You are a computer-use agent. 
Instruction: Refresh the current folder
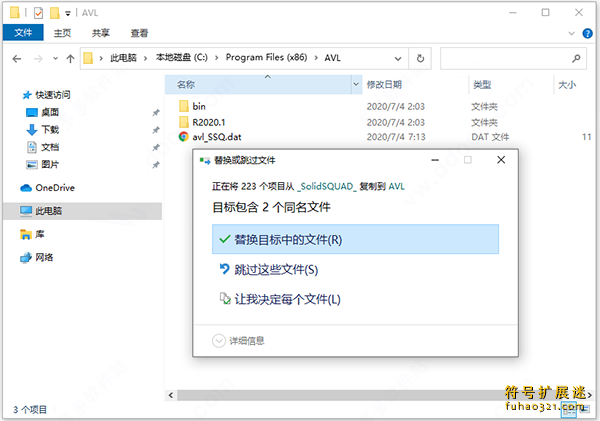tap(420, 59)
